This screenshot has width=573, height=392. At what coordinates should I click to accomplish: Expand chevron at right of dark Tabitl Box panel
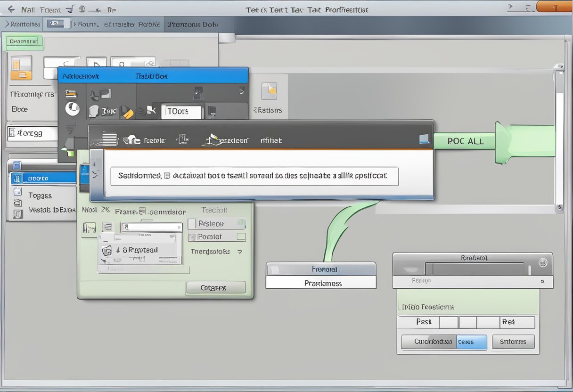(241, 90)
